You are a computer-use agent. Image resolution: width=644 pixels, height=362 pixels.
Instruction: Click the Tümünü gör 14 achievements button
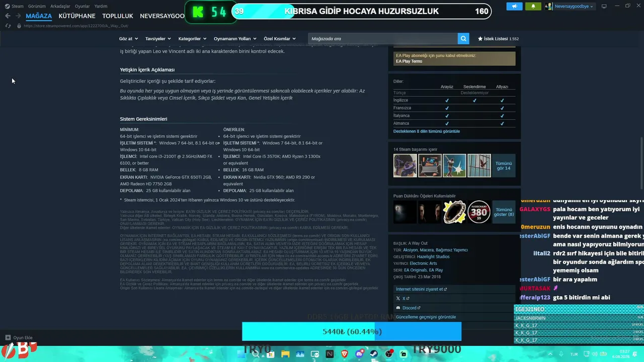pyautogui.click(x=504, y=165)
